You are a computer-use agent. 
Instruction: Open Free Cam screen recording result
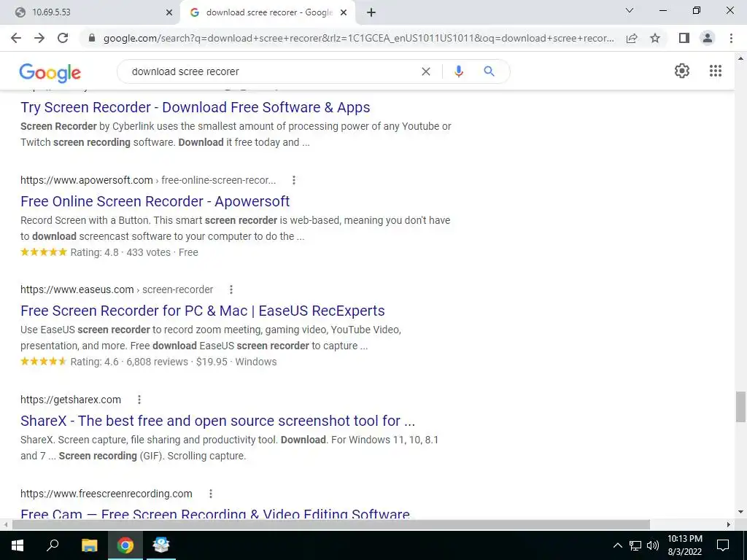coord(215,514)
